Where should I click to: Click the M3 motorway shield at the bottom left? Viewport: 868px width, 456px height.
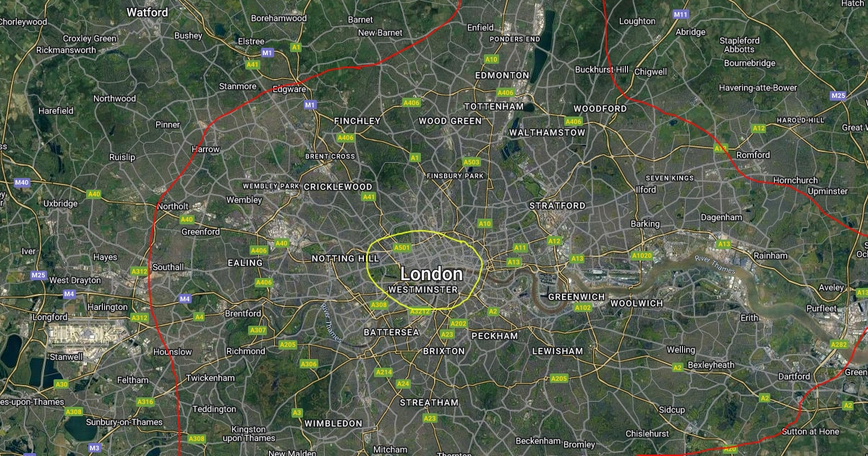click(x=95, y=448)
